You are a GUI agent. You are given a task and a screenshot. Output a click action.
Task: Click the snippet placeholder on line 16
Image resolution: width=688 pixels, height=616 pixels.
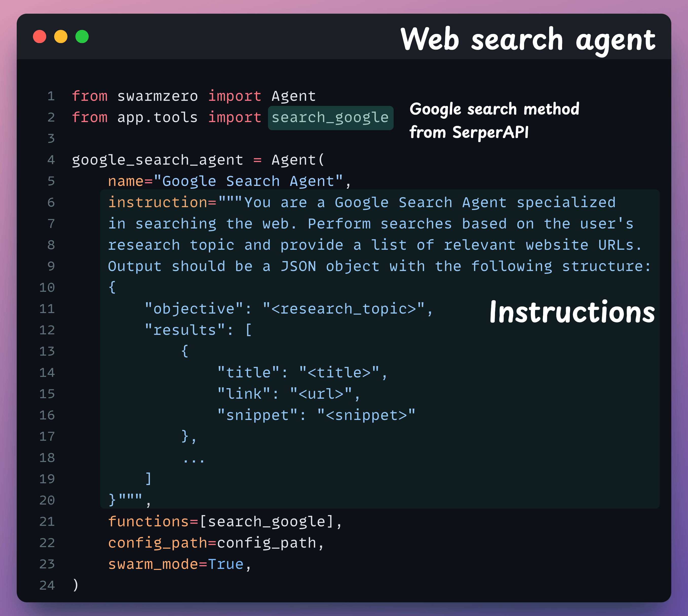click(366, 415)
